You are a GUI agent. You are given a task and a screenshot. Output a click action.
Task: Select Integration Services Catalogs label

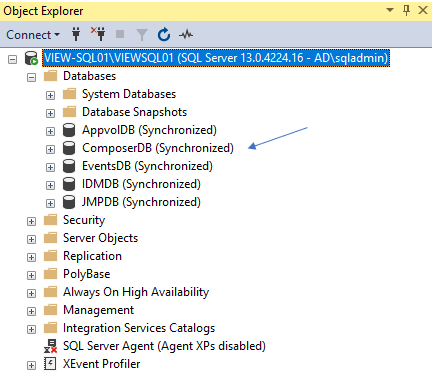coord(139,328)
